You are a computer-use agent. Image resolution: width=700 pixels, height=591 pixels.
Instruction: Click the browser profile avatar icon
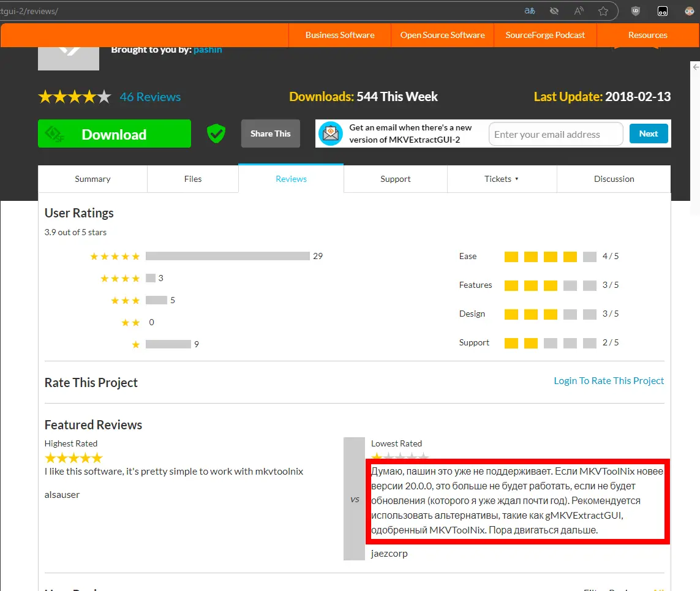point(690,11)
